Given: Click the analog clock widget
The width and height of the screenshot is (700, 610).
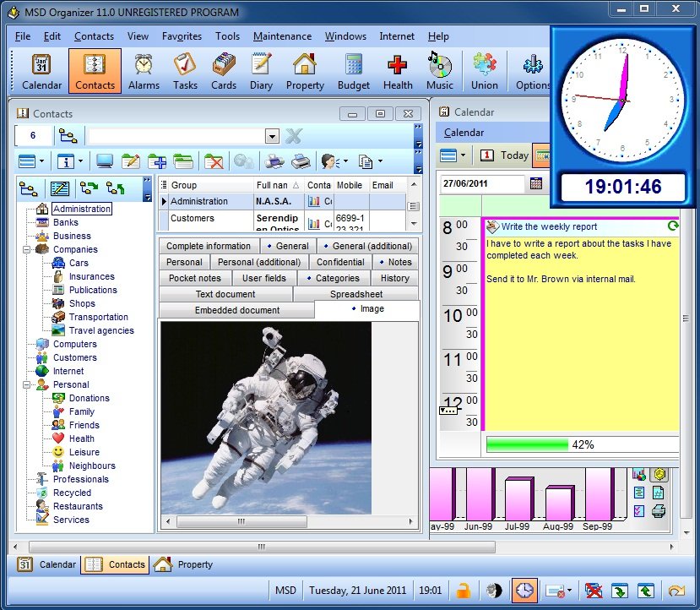Looking at the screenshot, I should (621, 99).
